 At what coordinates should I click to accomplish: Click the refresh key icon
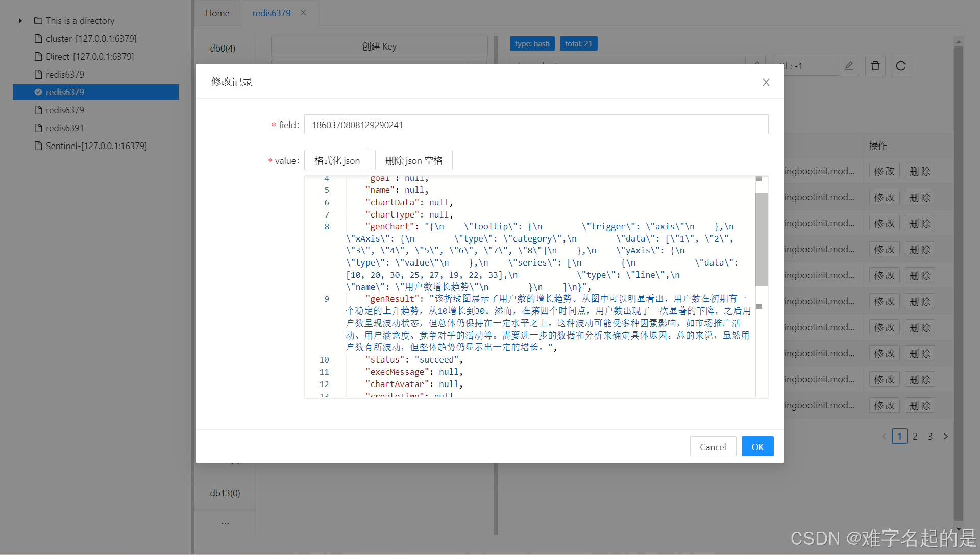[901, 66]
